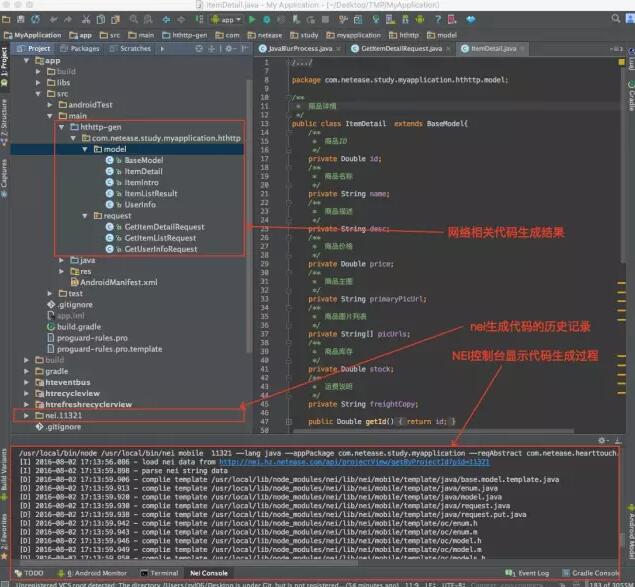Click the AndroidManifest.xml file icon

coord(73,282)
